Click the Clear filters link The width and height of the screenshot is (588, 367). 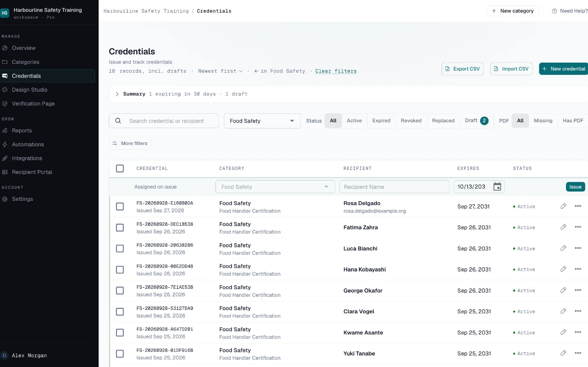coord(336,71)
